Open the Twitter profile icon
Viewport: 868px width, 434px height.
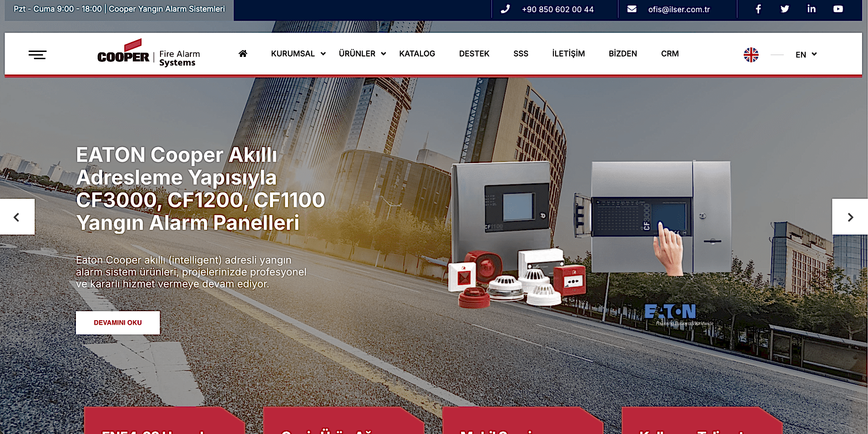click(785, 9)
